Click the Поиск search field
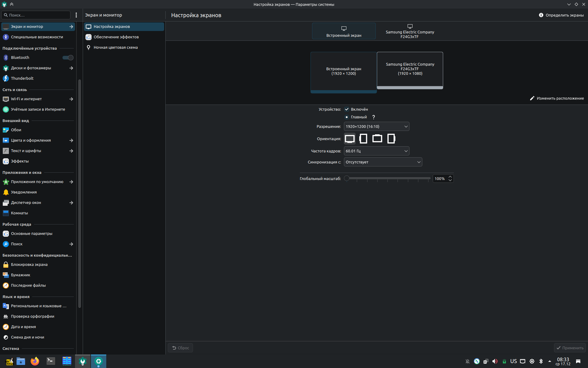 pos(36,15)
